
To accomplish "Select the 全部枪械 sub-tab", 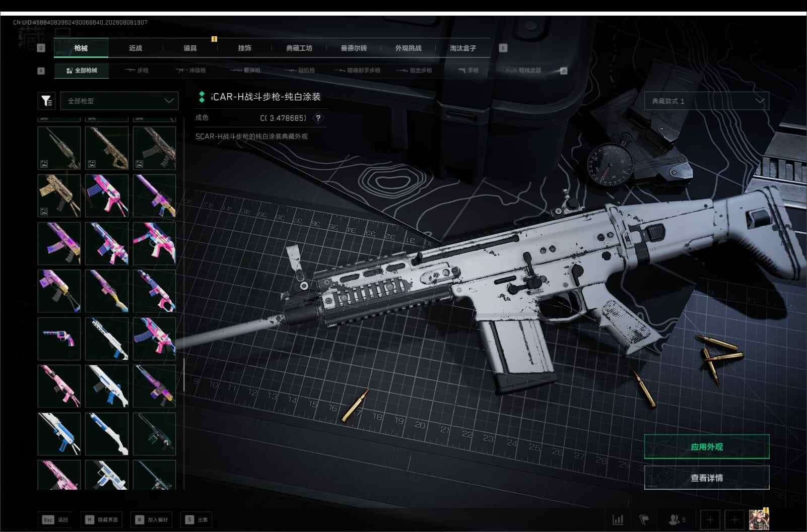I will click(82, 71).
